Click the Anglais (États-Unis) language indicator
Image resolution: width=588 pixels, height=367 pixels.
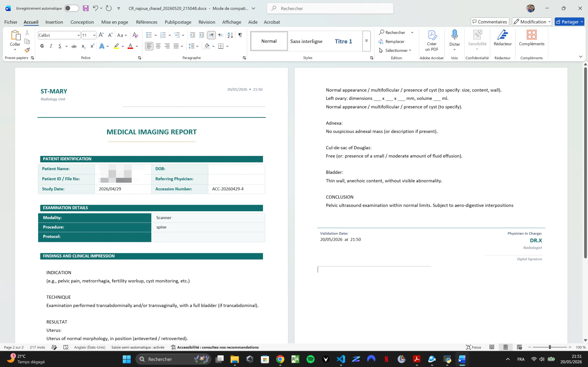click(x=90, y=347)
